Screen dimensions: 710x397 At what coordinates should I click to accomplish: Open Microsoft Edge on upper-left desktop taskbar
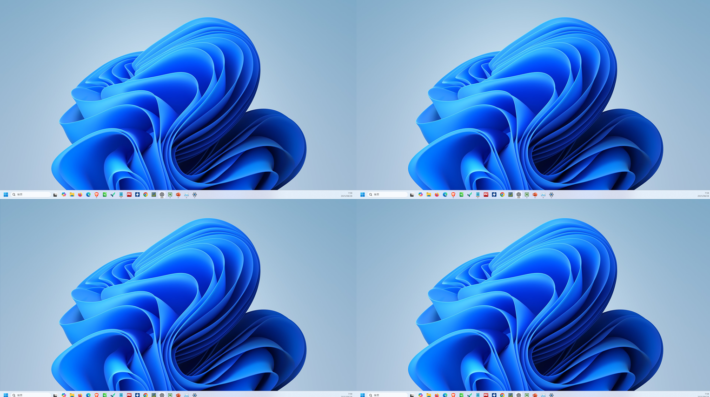pyautogui.click(x=88, y=195)
